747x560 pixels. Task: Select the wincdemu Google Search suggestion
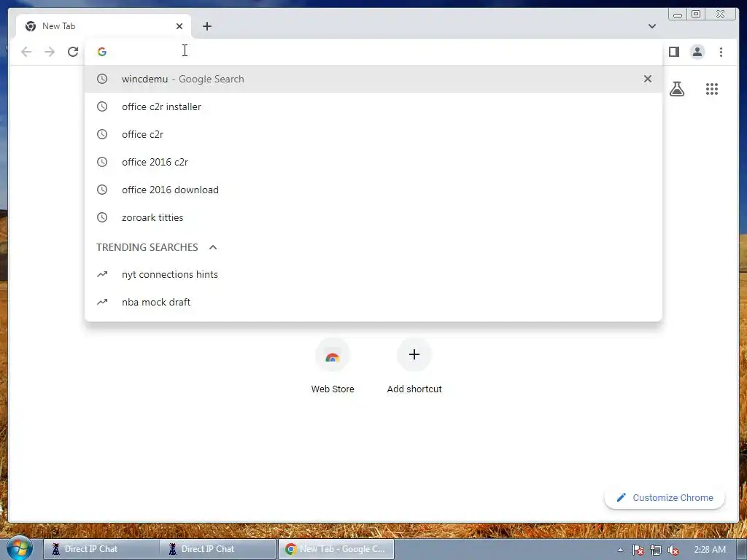point(373,79)
